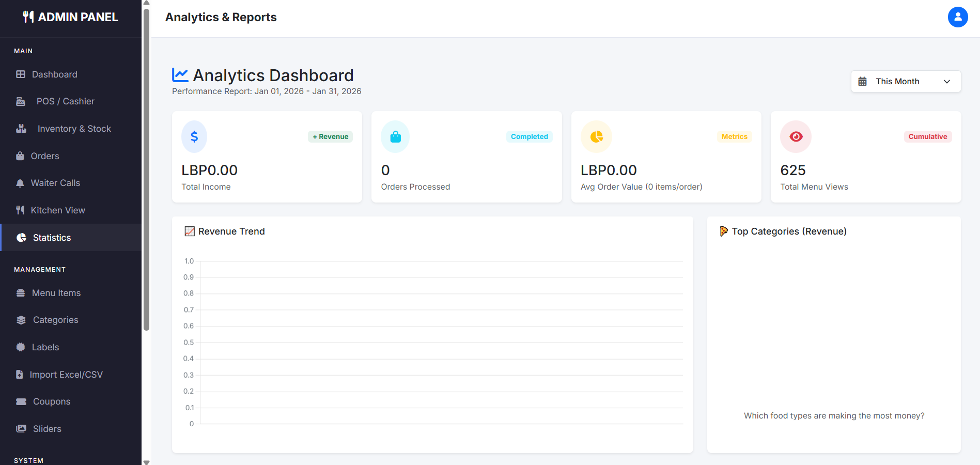
Task: Go to POS / Cashier page
Action: coord(65,101)
